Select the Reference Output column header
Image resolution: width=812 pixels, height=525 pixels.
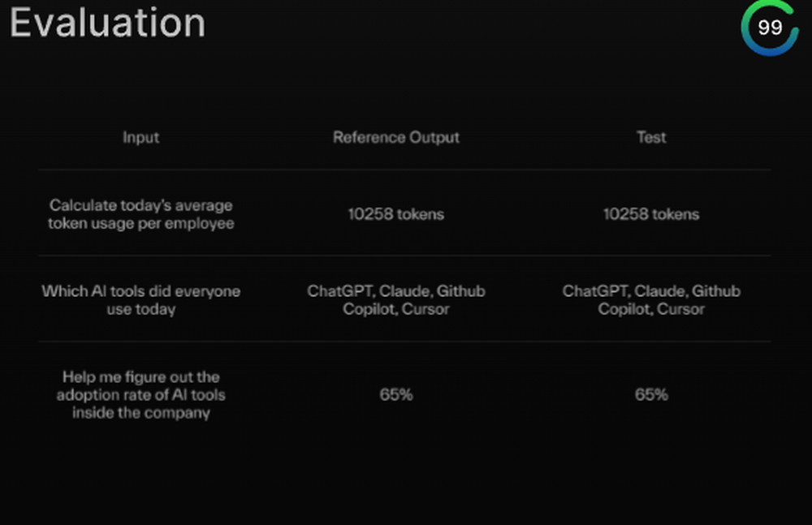396,137
